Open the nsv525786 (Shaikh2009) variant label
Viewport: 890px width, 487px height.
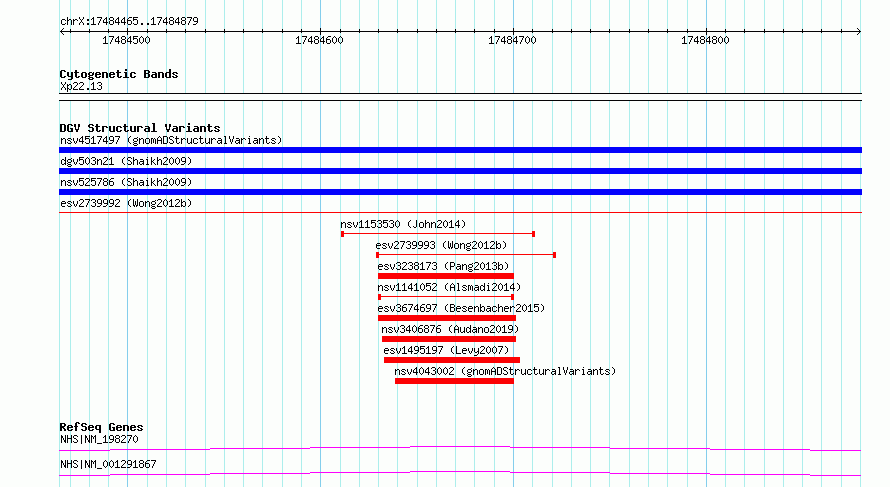coord(126,182)
